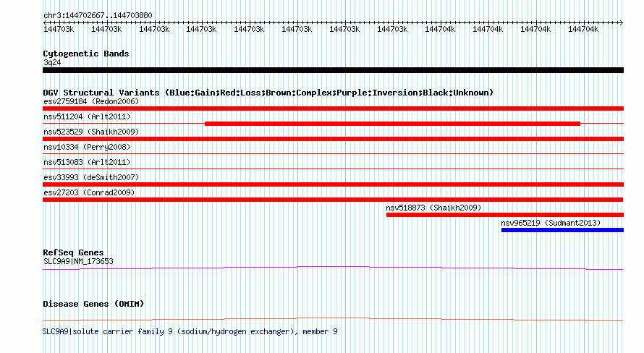Click the Disease Genes (OMIM) track heading
Screen dimensions: 644x353
coord(93,304)
